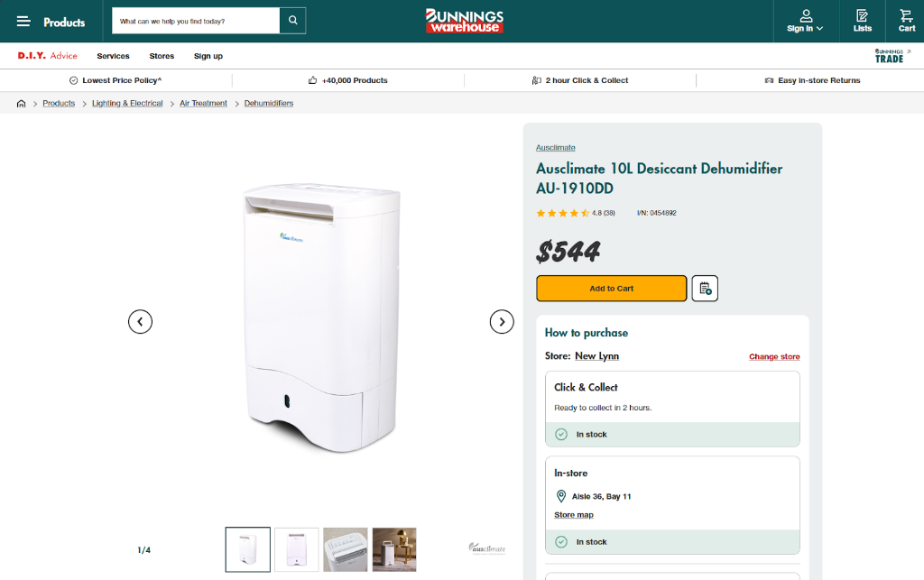
Task: Open the Store map link
Action: coord(574,514)
